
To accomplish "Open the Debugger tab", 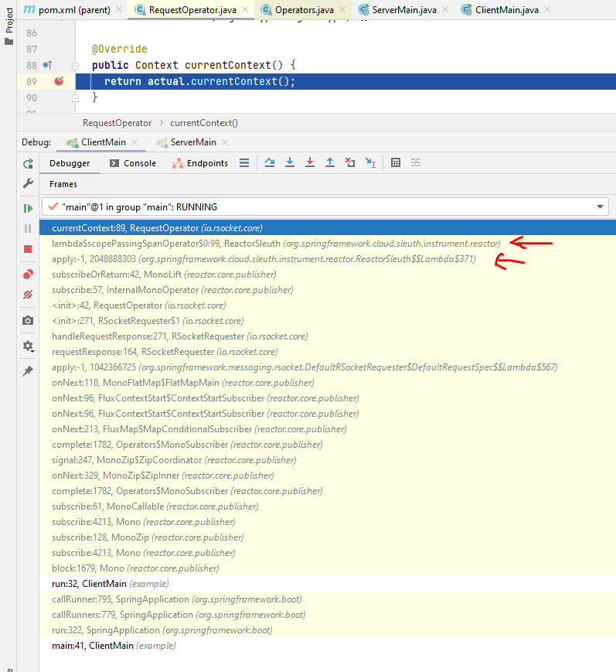I will click(x=70, y=163).
